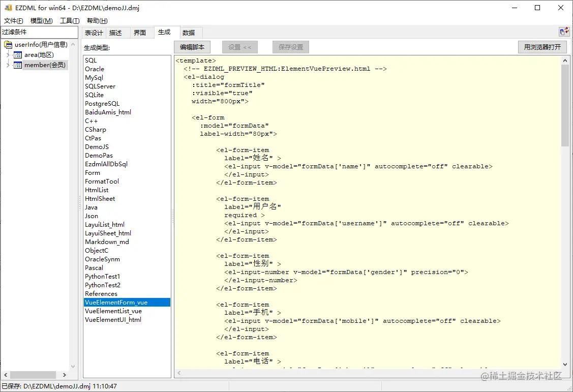Viewport: 573px width, 392px height.
Task: Click the code pane scroll up arrow
Action: pyautogui.click(x=565, y=61)
